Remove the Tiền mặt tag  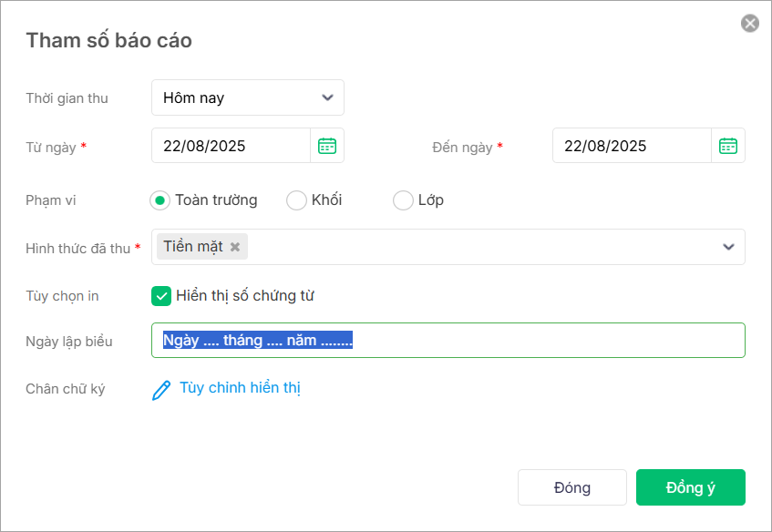tap(235, 247)
